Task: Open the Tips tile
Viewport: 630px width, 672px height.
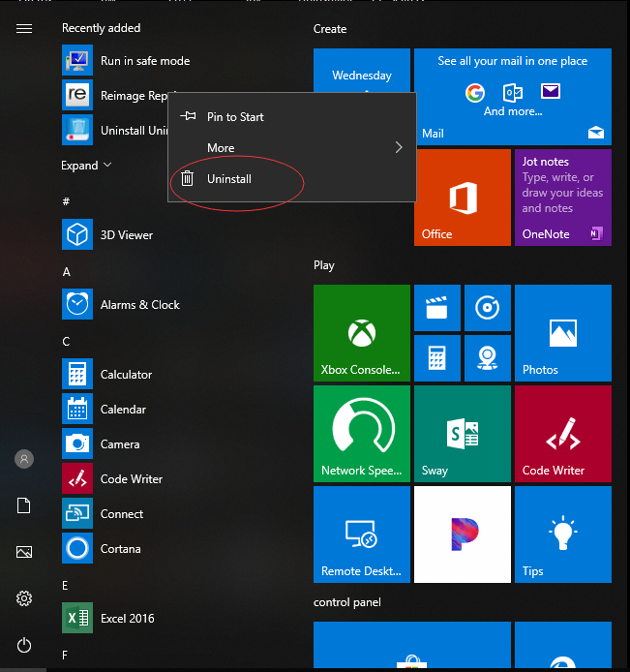Action: pyautogui.click(x=563, y=534)
